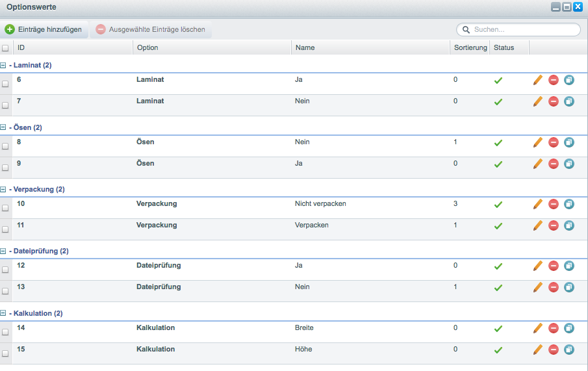Focus the Suchen search field

click(x=524, y=29)
